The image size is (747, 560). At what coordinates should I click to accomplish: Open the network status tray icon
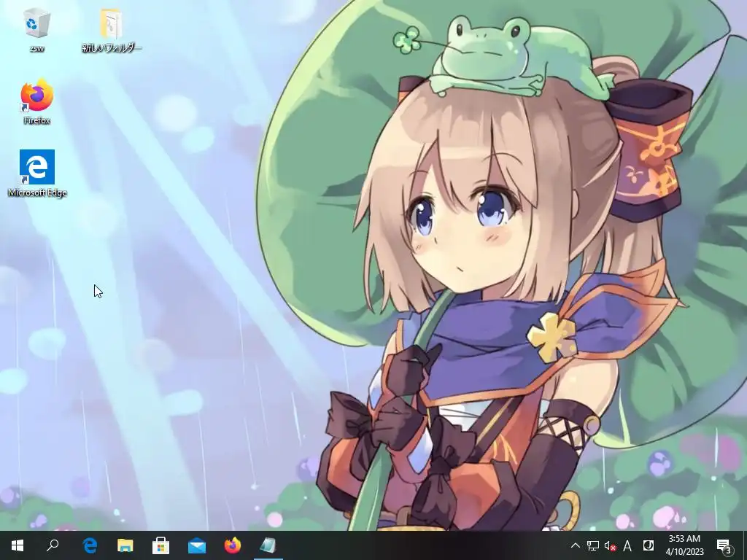[592, 545]
